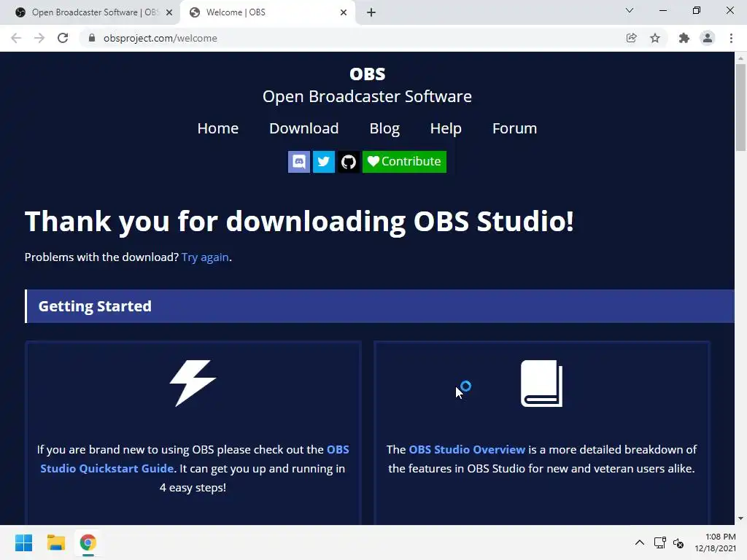Close the Welcome | OBS tab
Screen dimensions: 747x560
[x=344, y=12]
